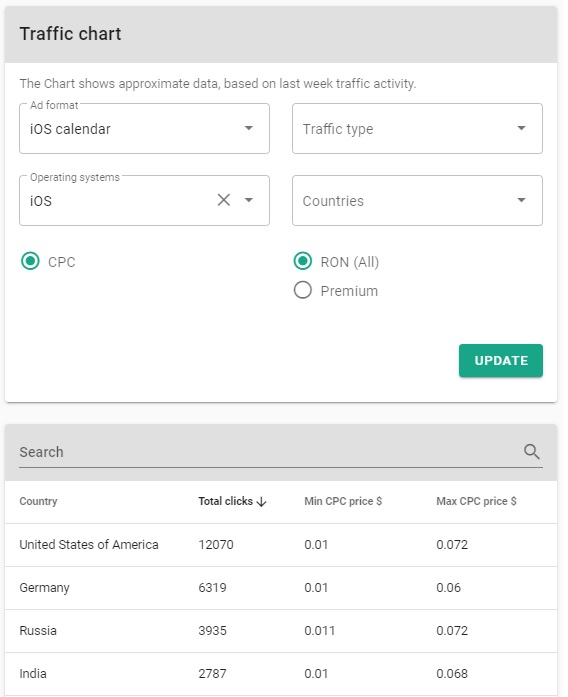Select the Russia table row
The height and width of the screenshot is (697, 568).
click(x=281, y=631)
